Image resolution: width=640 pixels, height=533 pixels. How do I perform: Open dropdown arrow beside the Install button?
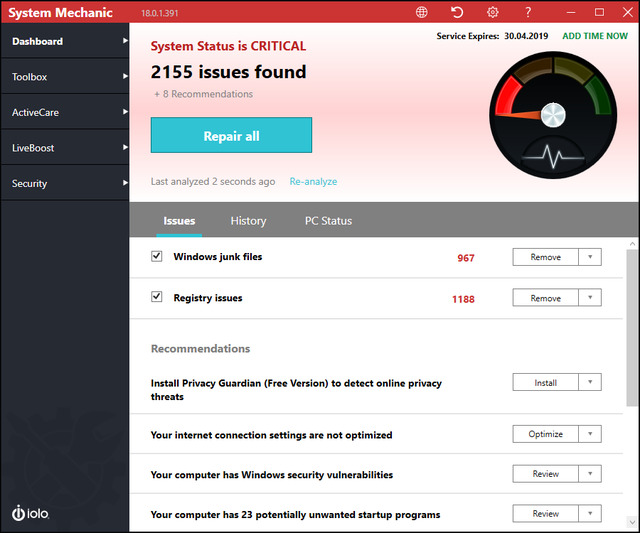click(x=590, y=382)
